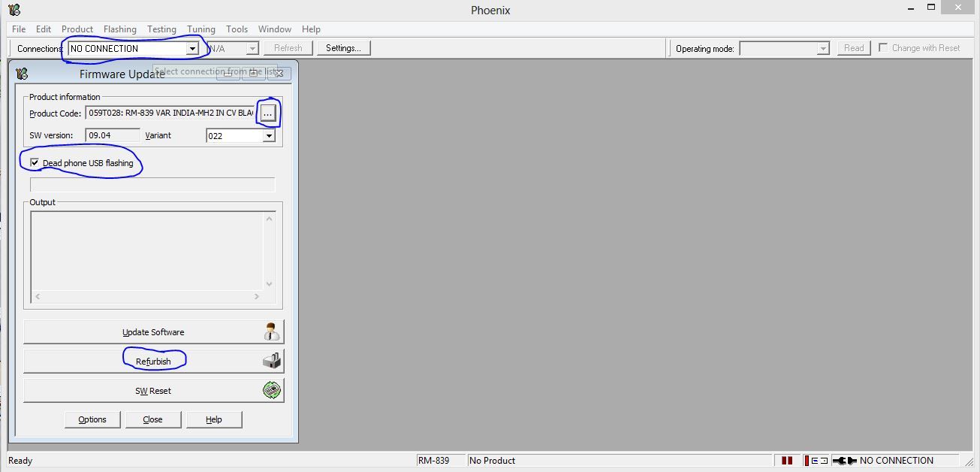Viewport: 980px width, 472px height.
Task: Open the File menu
Action: click(x=19, y=29)
